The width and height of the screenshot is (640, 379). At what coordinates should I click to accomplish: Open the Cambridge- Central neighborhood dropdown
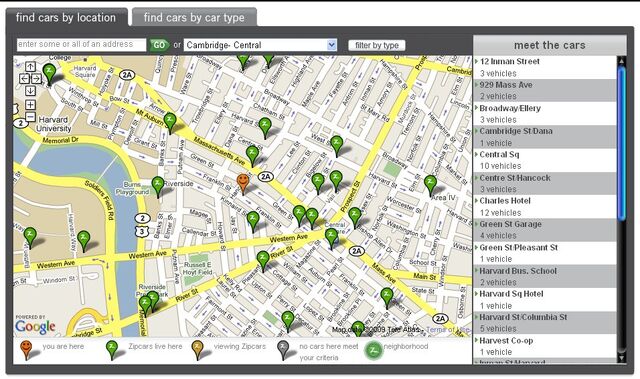pyautogui.click(x=260, y=45)
